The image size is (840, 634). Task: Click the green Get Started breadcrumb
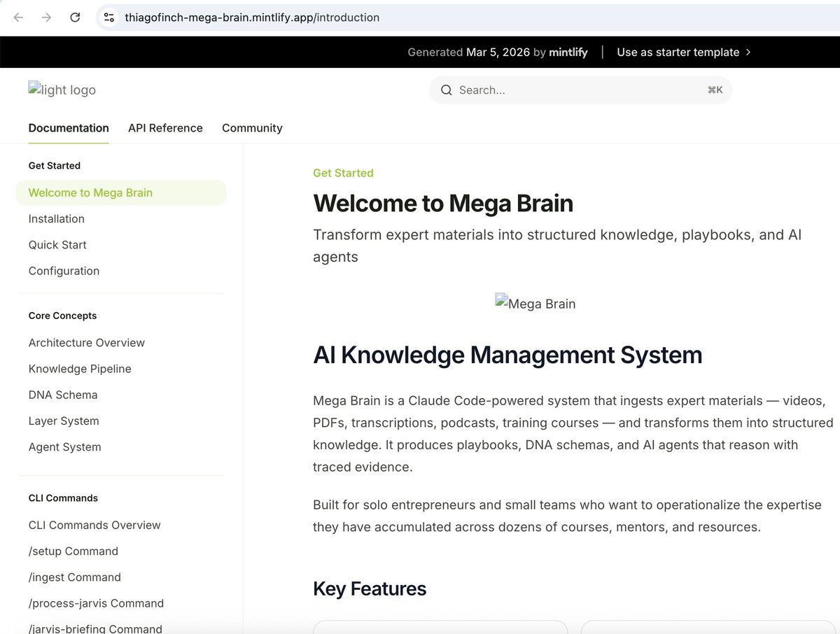coord(343,173)
